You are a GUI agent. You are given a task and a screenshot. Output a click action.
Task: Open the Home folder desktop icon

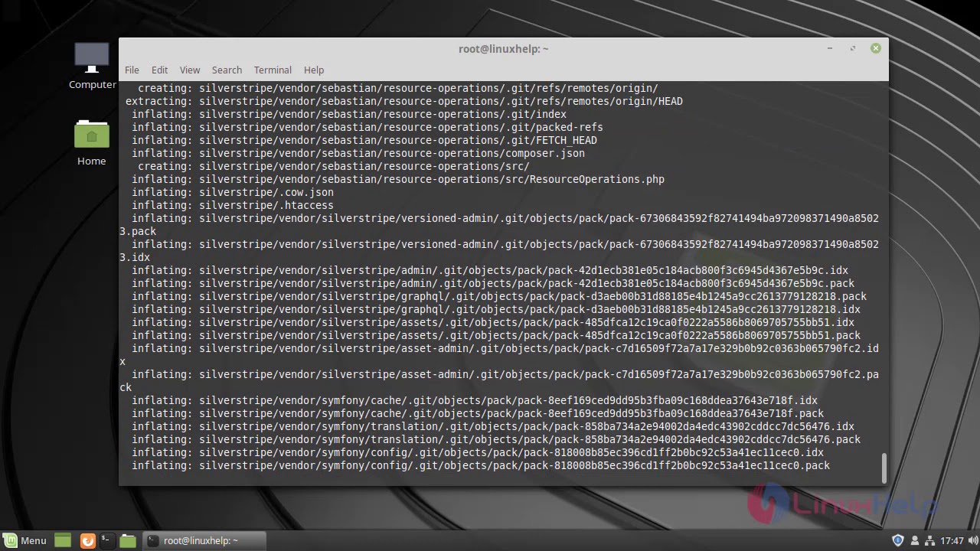(x=91, y=143)
